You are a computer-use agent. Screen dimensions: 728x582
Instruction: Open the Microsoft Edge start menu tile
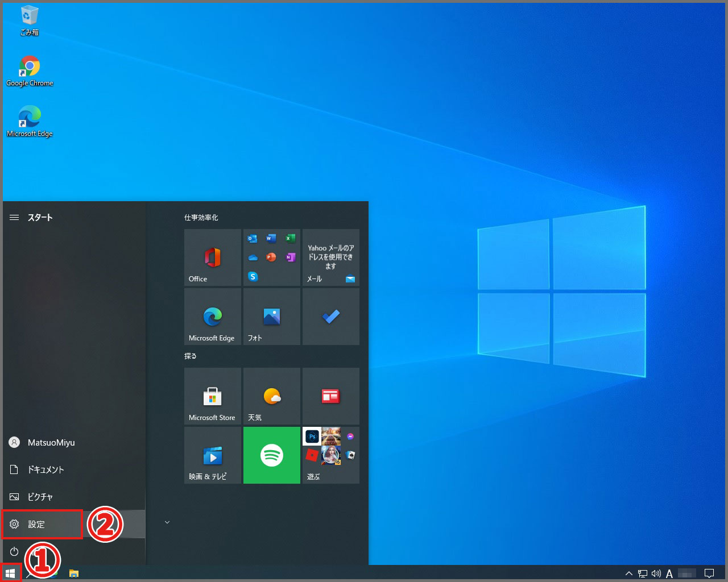pos(213,317)
